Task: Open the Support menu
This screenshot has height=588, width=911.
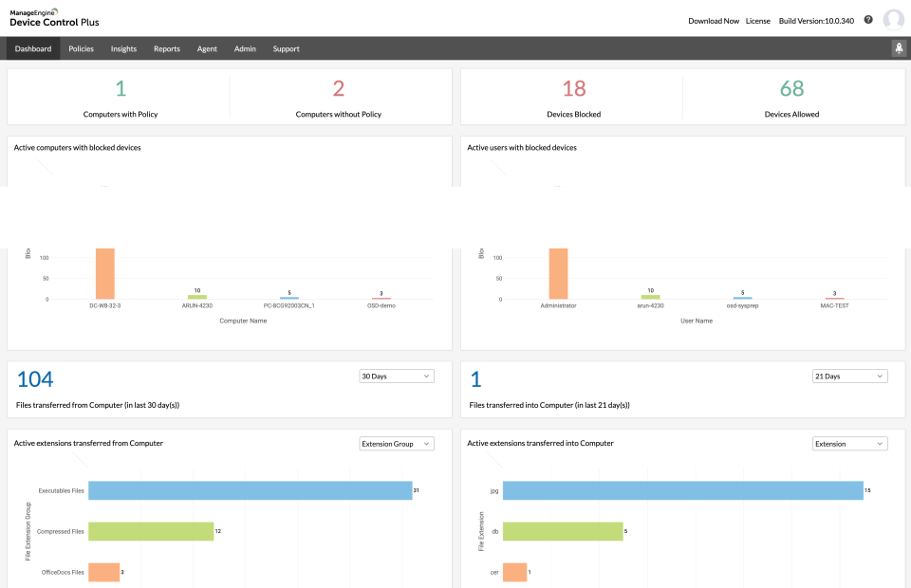Action: click(286, 48)
